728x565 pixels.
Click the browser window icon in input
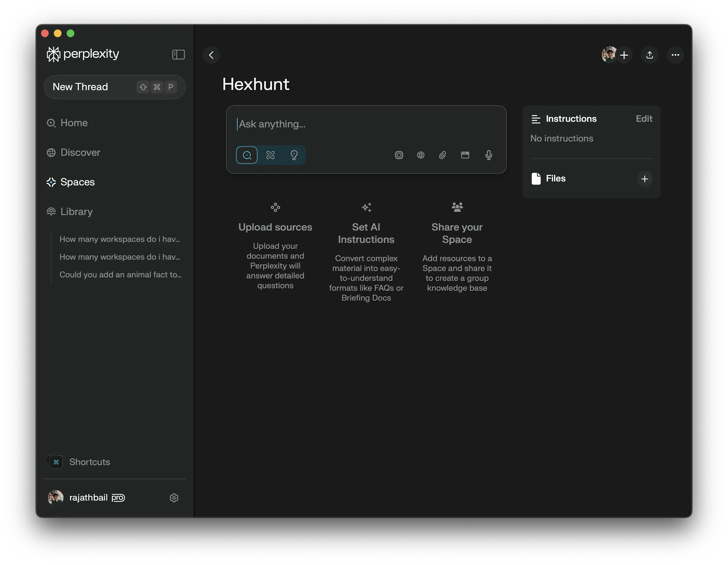pyautogui.click(x=465, y=155)
